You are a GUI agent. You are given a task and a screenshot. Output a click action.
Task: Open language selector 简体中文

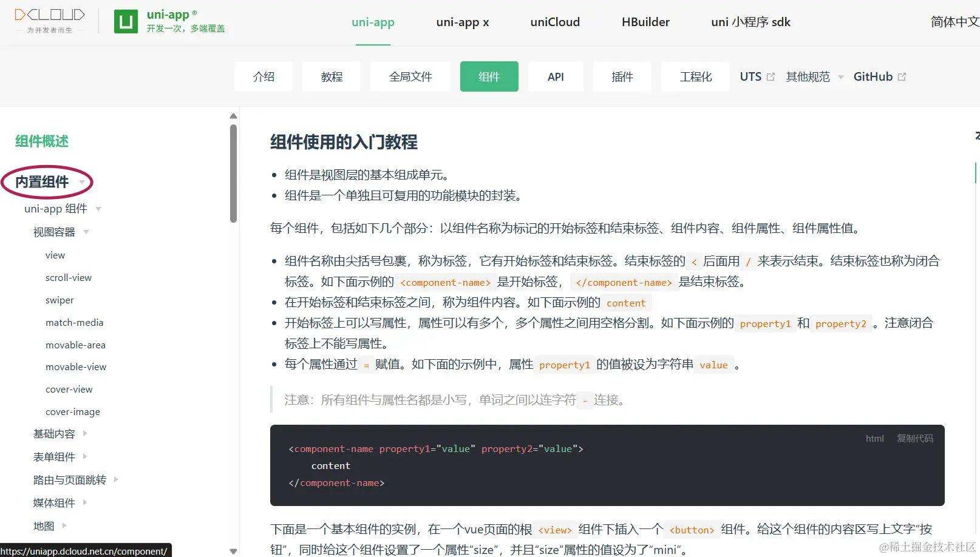click(955, 22)
